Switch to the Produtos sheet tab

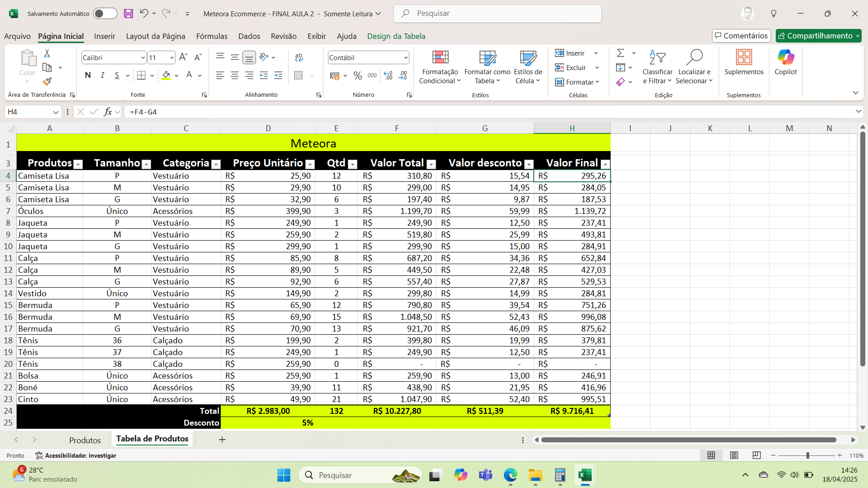[x=85, y=440]
